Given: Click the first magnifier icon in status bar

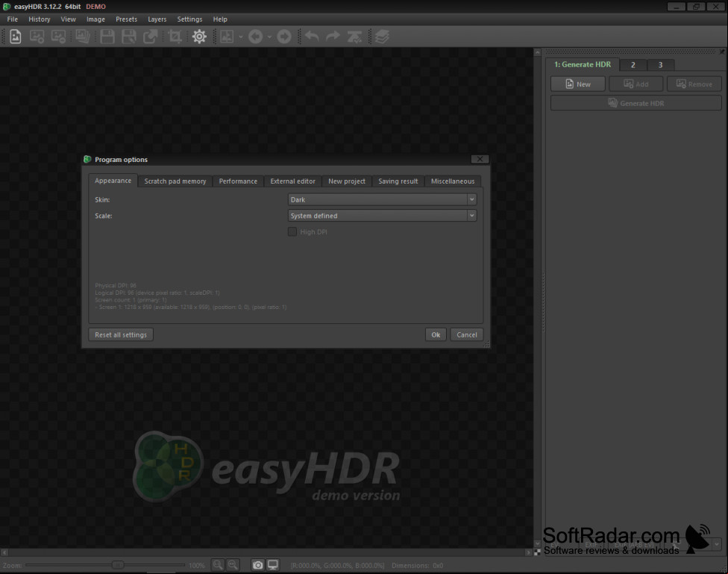Looking at the screenshot, I should tap(217, 565).
